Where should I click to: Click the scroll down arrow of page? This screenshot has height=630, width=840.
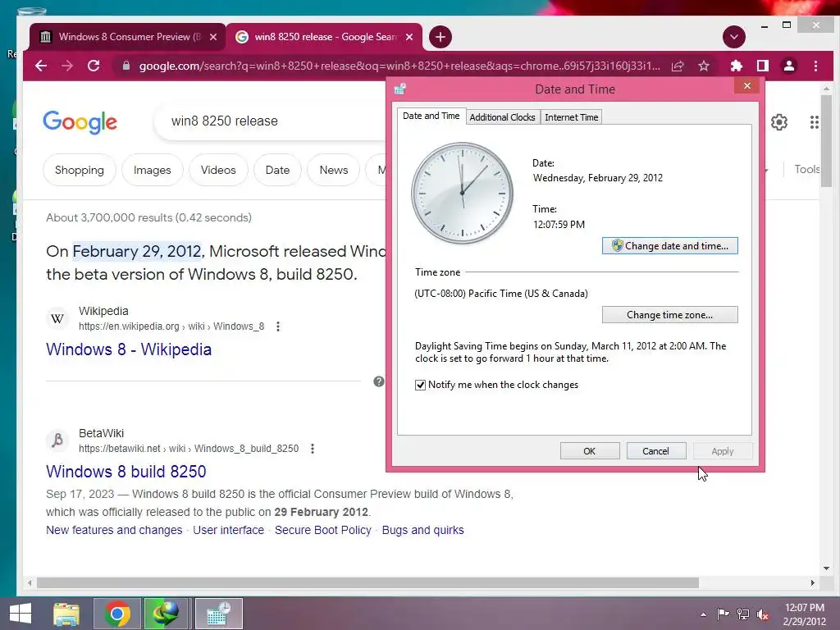[x=826, y=568]
